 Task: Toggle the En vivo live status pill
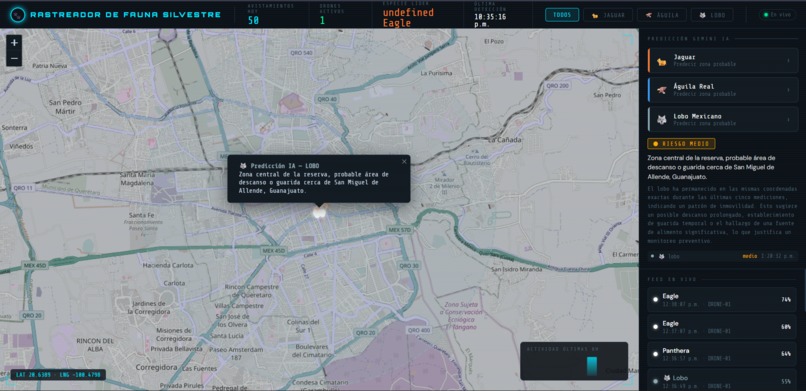[x=778, y=15]
